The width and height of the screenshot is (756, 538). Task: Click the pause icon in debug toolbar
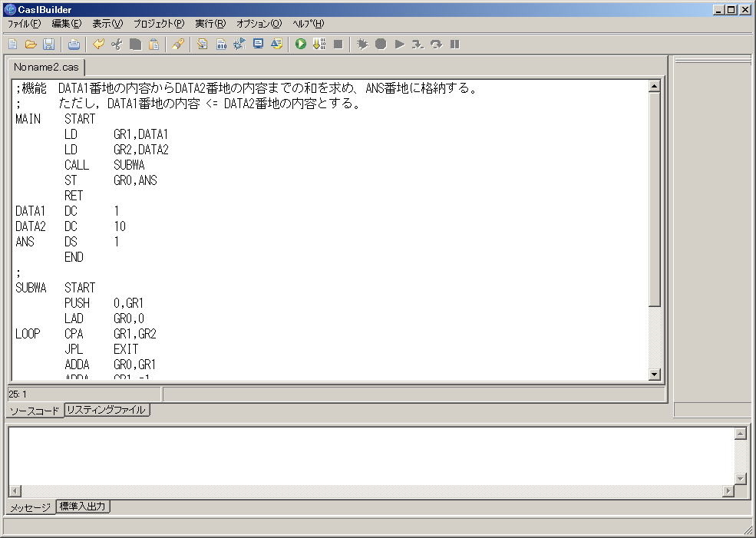click(x=454, y=45)
